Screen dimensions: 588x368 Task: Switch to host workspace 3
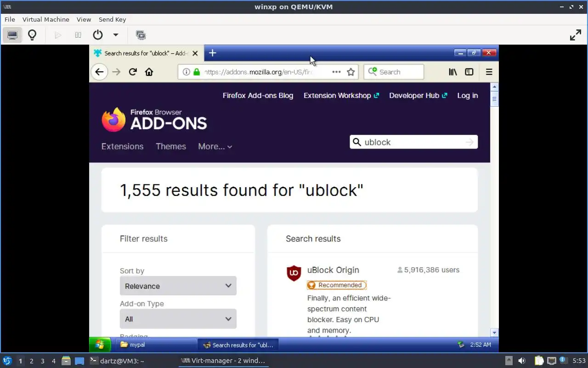(42, 361)
